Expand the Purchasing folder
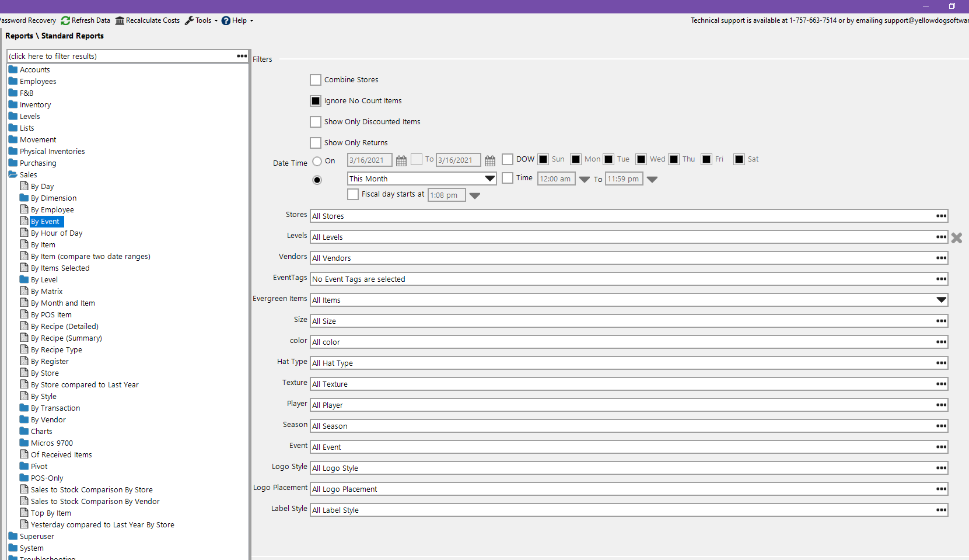This screenshot has width=969, height=560. [x=33, y=163]
